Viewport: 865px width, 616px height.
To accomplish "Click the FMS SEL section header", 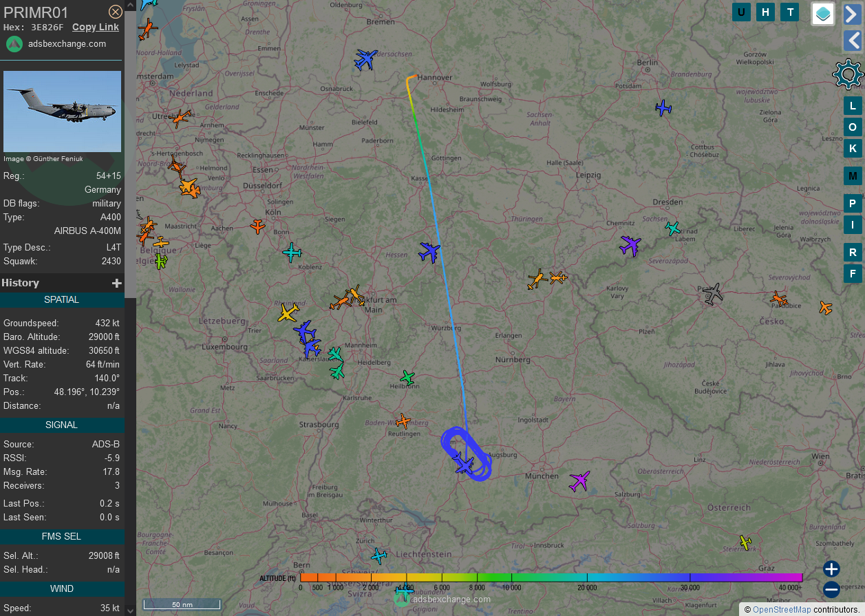I will [x=62, y=537].
